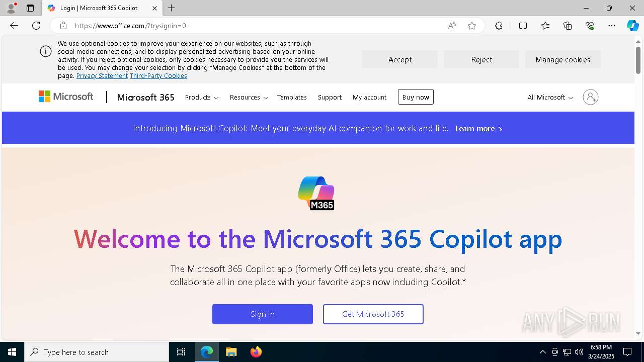This screenshot has width=644, height=362.
Task: Open the Windows Start menu
Action: 12,352
